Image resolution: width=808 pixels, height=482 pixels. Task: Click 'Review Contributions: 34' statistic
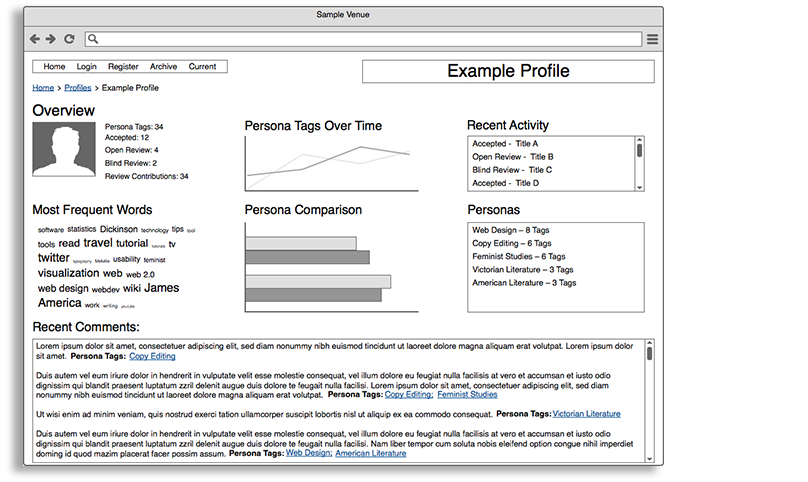click(x=147, y=176)
